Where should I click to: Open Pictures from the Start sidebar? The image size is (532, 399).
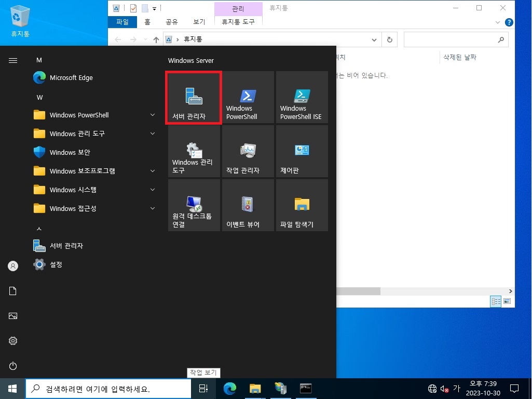coord(13,316)
